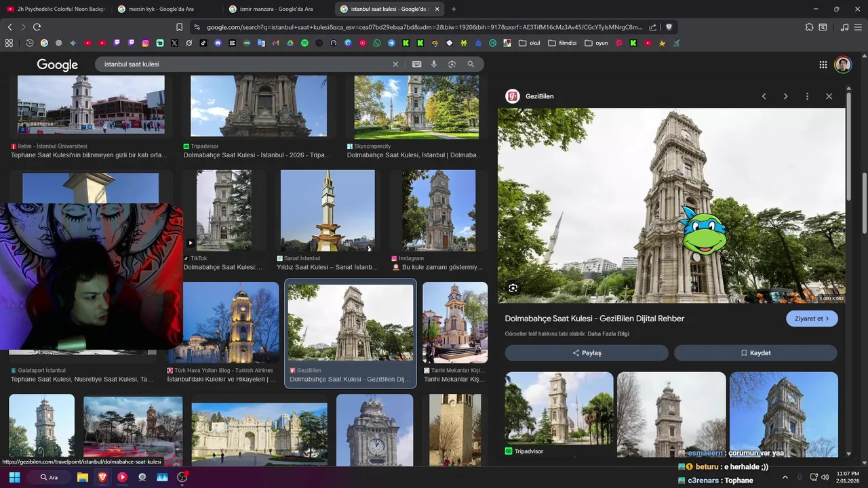
Task: Close the istanbul saat kulesi tab
Action: pos(437,9)
